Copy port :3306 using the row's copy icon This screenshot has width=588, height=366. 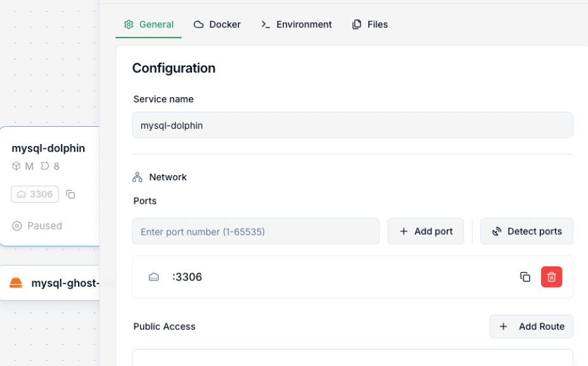525,277
